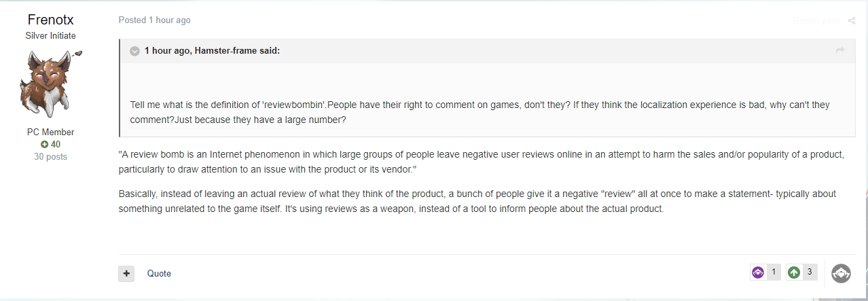The image size is (868, 301).
Task: Toggle multiquote with the plus button
Action: pos(126,273)
